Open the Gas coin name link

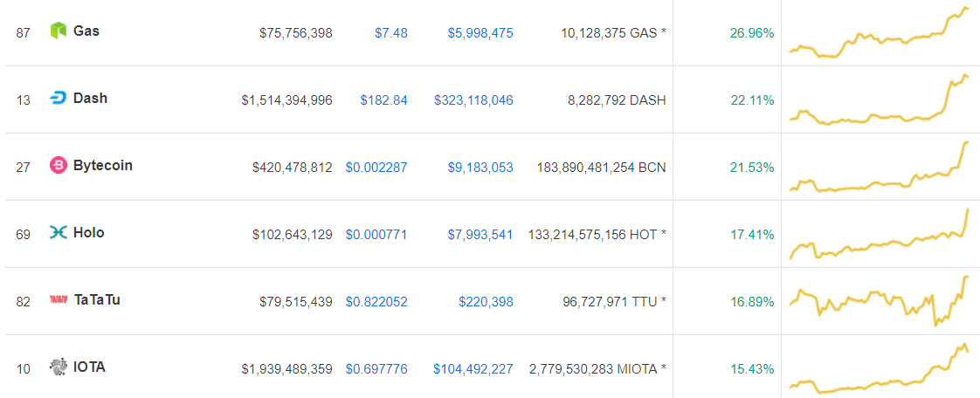click(86, 31)
